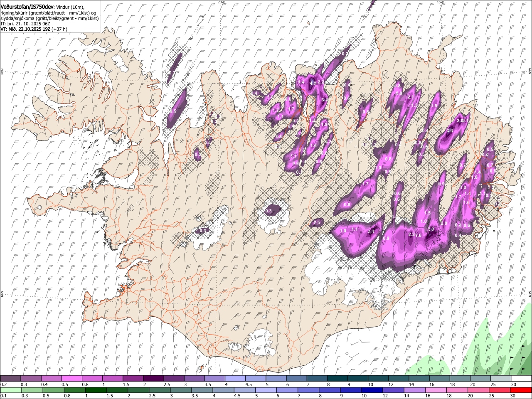Pick the light pink 16 rain legend swatch
The height and width of the screenshot is (399, 532).
point(436,390)
